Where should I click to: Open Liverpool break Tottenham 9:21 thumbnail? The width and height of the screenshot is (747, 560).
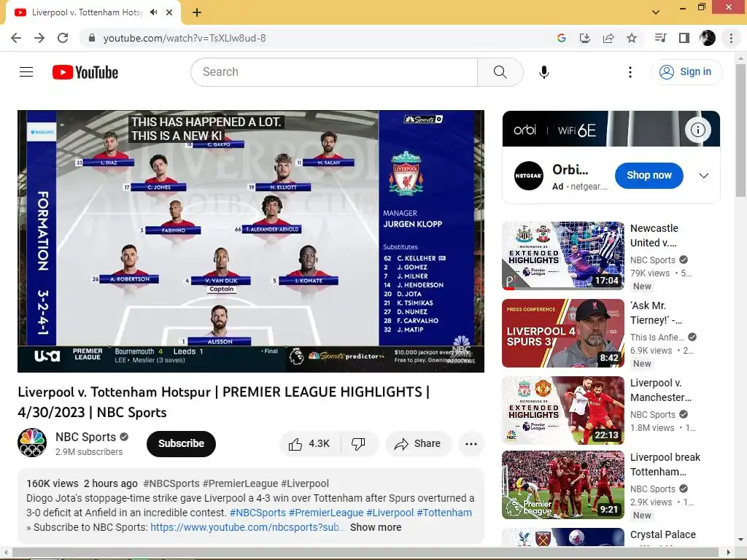point(563,485)
